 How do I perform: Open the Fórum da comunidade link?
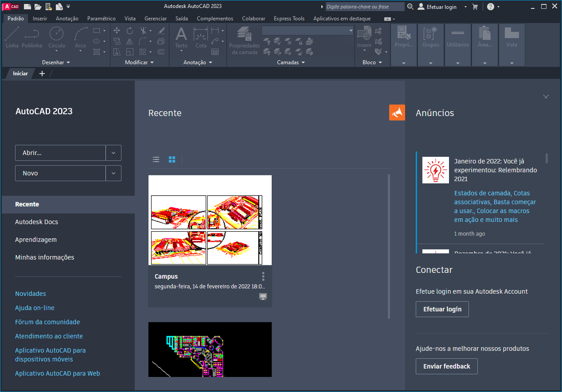point(47,322)
